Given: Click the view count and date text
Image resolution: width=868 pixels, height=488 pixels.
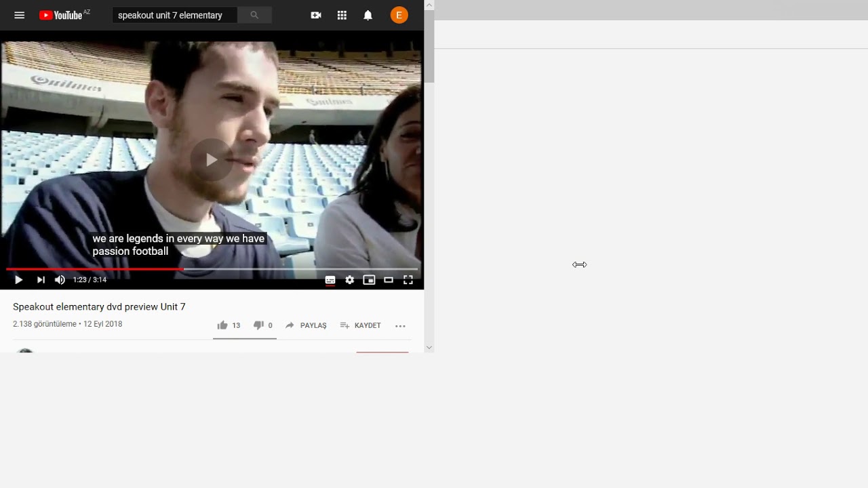Looking at the screenshot, I should [x=68, y=324].
